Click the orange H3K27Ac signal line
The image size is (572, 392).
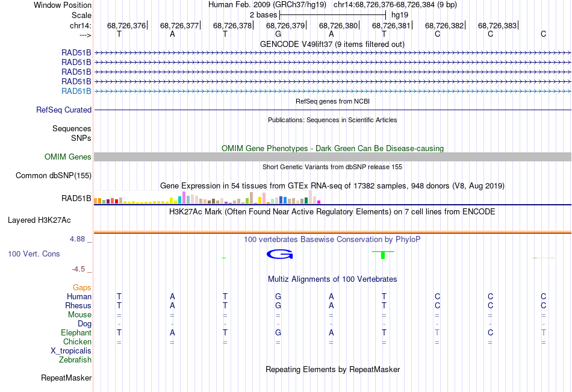pos(332,232)
